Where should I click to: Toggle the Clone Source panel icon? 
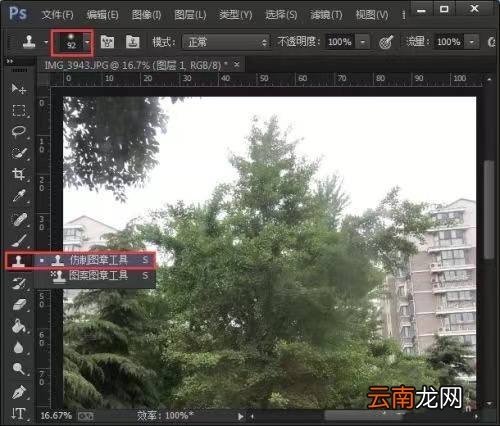pos(133,42)
